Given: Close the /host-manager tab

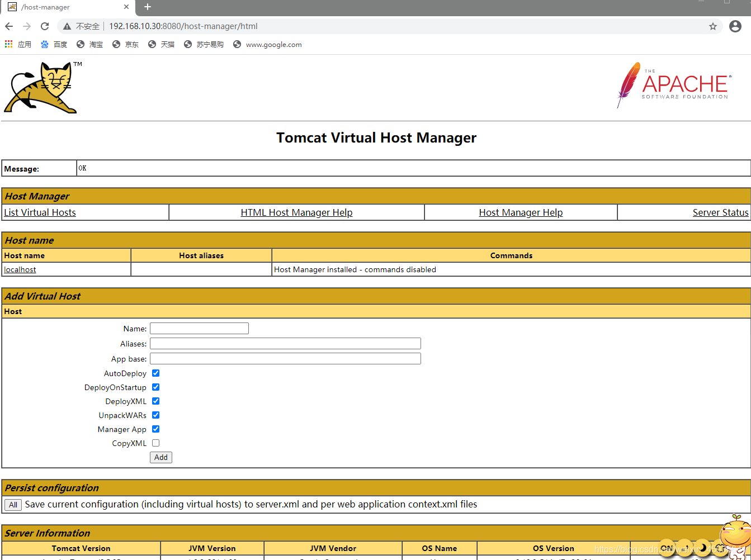Looking at the screenshot, I should [x=126, y=7].
